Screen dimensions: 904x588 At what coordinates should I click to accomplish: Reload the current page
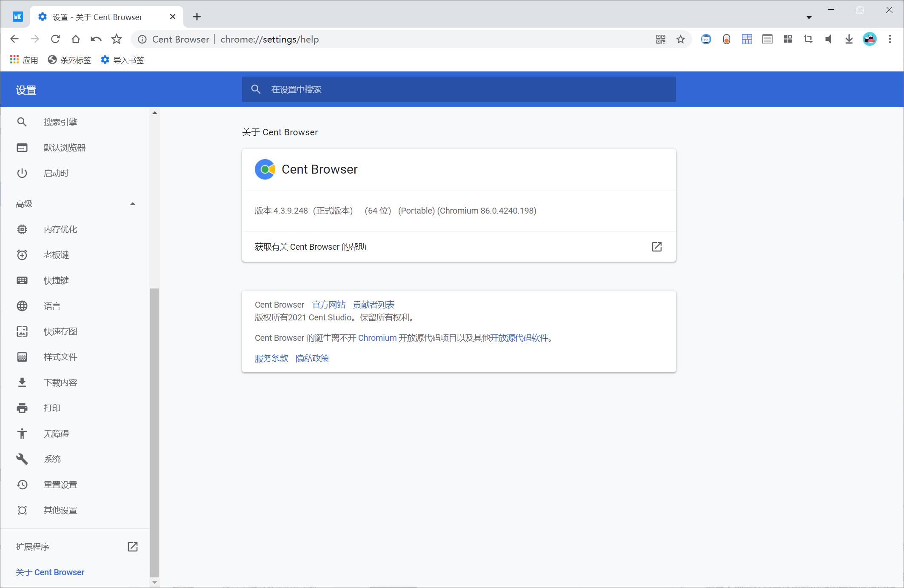55,40
